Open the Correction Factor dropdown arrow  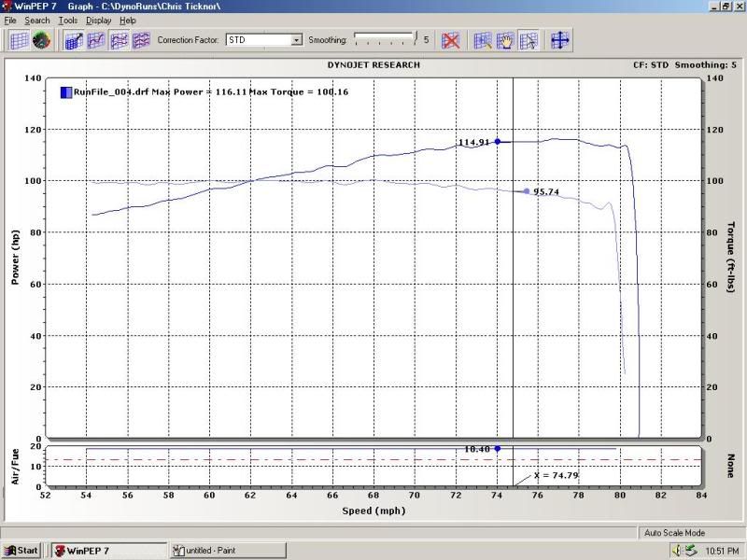[x=297, y=40]
